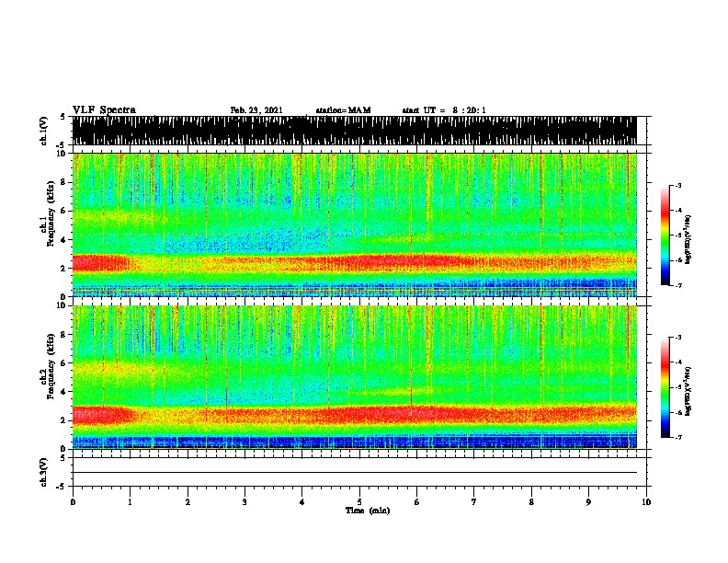Click the time axis tick label '10'

(646, 501)
